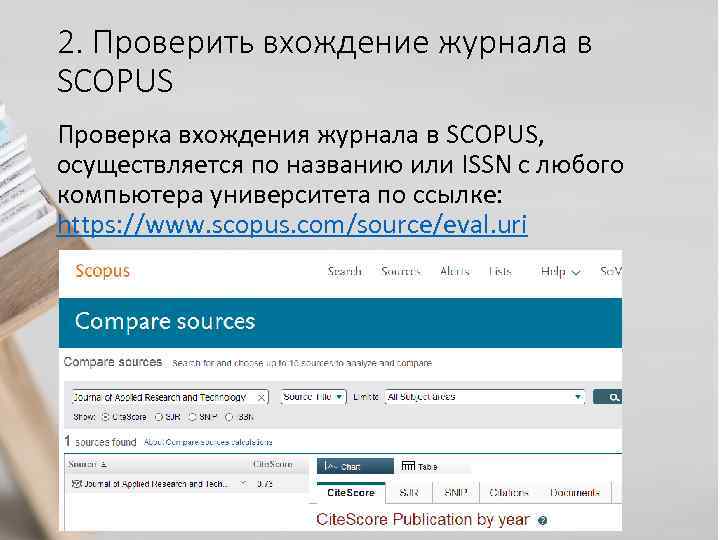Click the magnifier search button
Screen dimensions: 720x540
pos(608,397)
